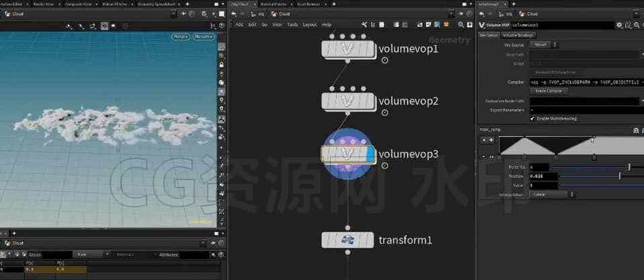Image resolution: width=644 pixels, height=280 pixels.
Task: Remove the selected ramp point with x button
Action: click(x=484, y=140)
